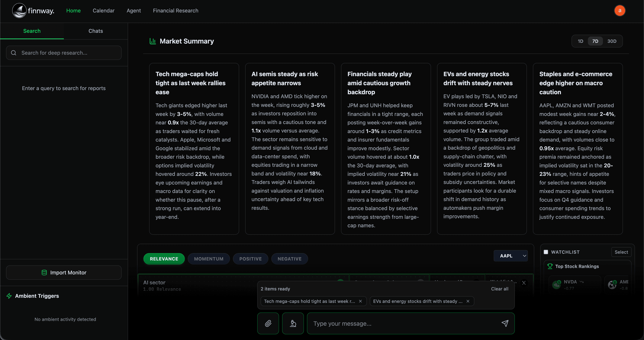The image size is (644, 340).
Task: Open the AAPL ticker dropdown
Action: [x=510, y=256]
